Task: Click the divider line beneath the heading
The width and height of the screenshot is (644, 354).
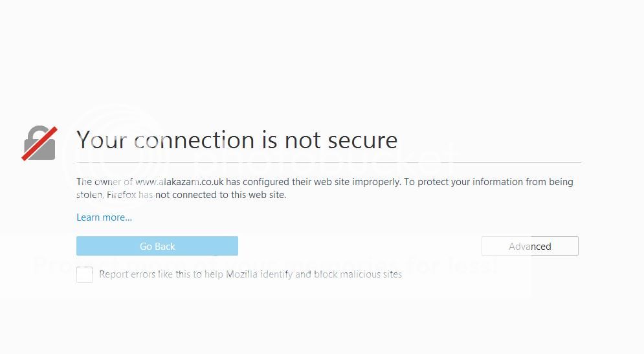Action: pyautogui.click(x=329, y=162)
